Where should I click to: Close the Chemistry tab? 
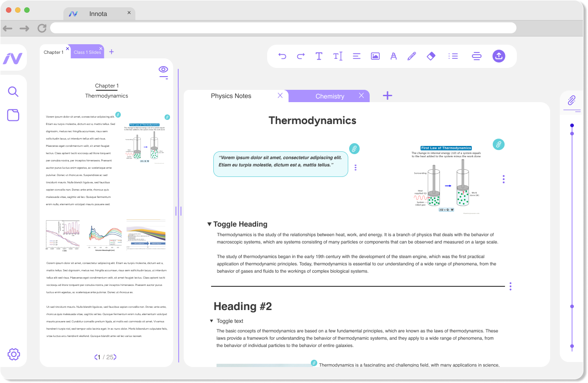[361, 95]
